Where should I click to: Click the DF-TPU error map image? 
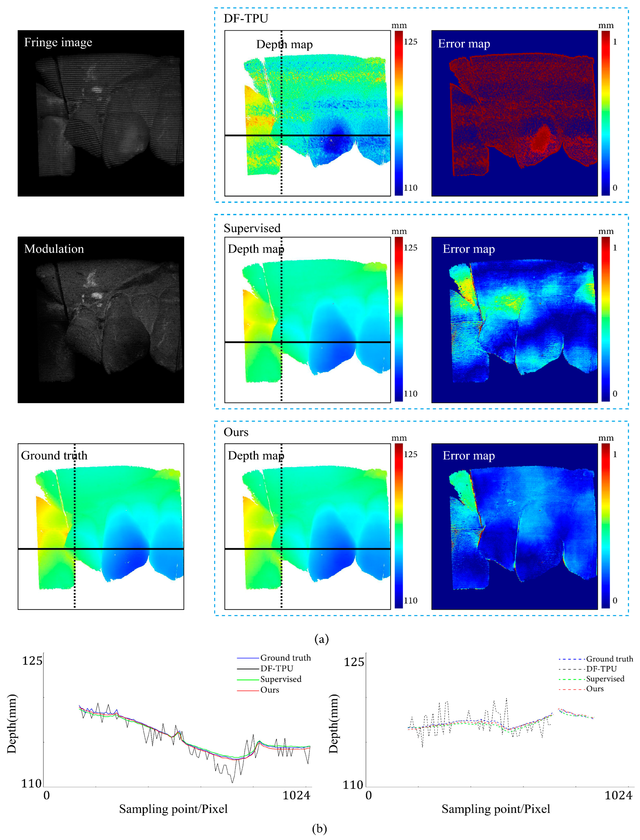(x=514, y=113)
